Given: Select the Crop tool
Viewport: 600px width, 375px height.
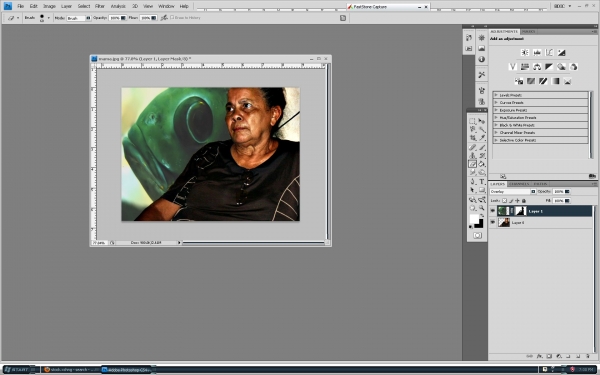Looking at the screenshot, I should 473,138.
